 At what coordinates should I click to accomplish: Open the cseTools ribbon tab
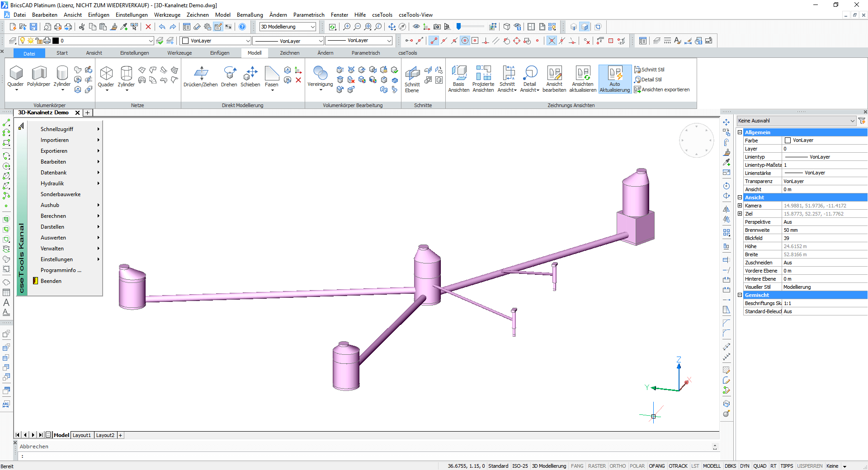(x=407, y=53)
